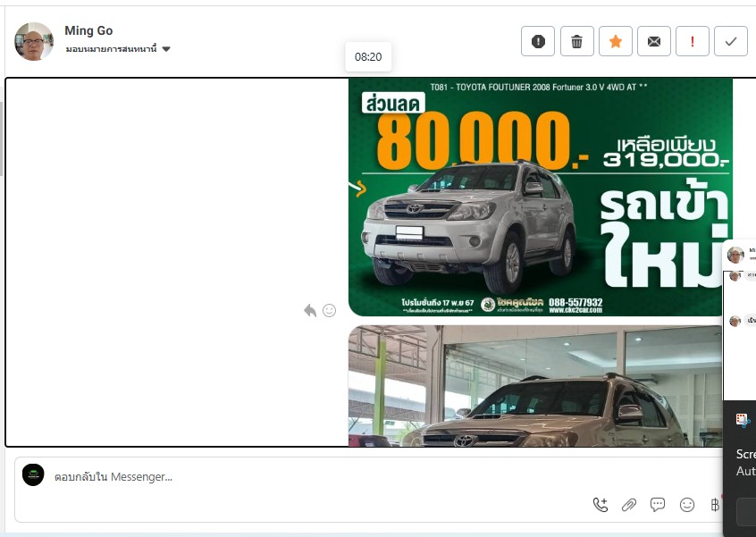Click the page avatar in reply box

[33, 475]
